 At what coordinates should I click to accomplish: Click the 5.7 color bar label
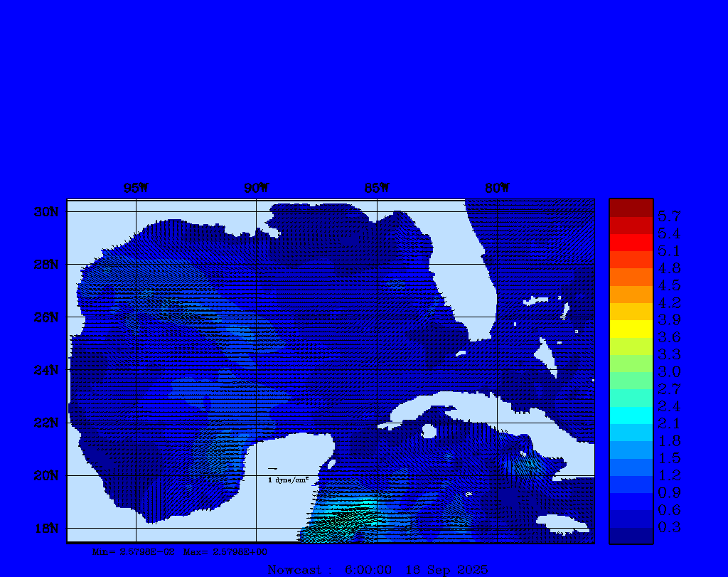click(669, 216)
